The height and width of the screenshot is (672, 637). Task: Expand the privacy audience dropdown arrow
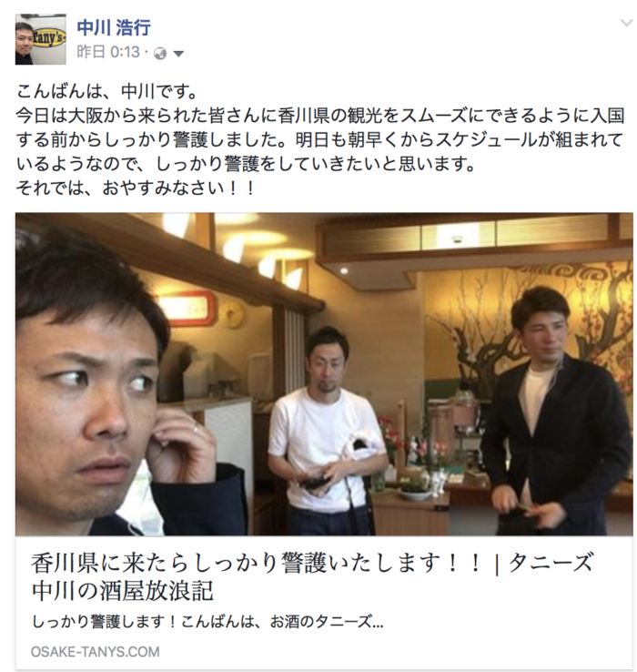coord(178,54)
